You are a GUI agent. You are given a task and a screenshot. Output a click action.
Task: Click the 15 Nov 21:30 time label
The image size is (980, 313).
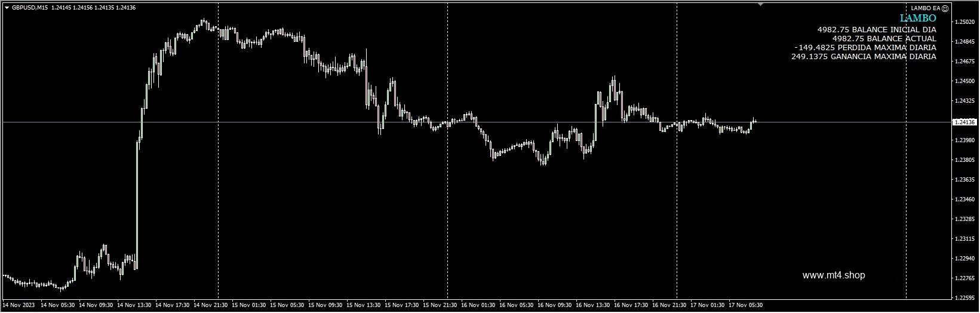click(440, 305)
